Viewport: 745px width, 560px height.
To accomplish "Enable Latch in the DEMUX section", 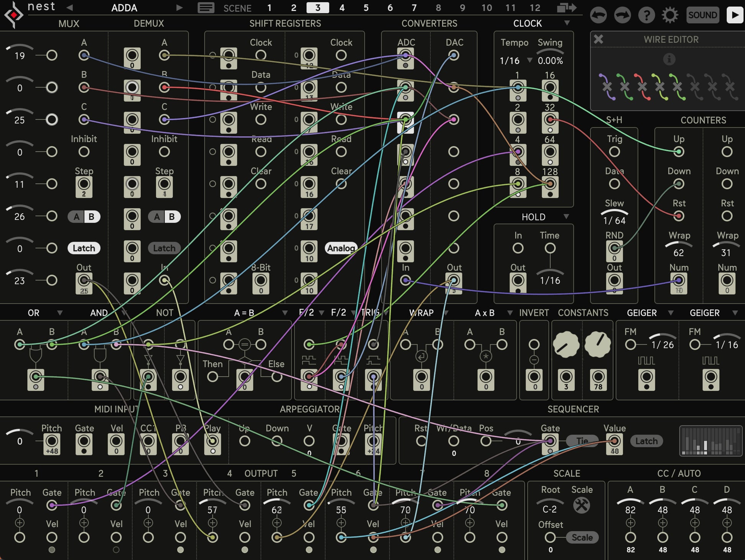I will [164, 248].
